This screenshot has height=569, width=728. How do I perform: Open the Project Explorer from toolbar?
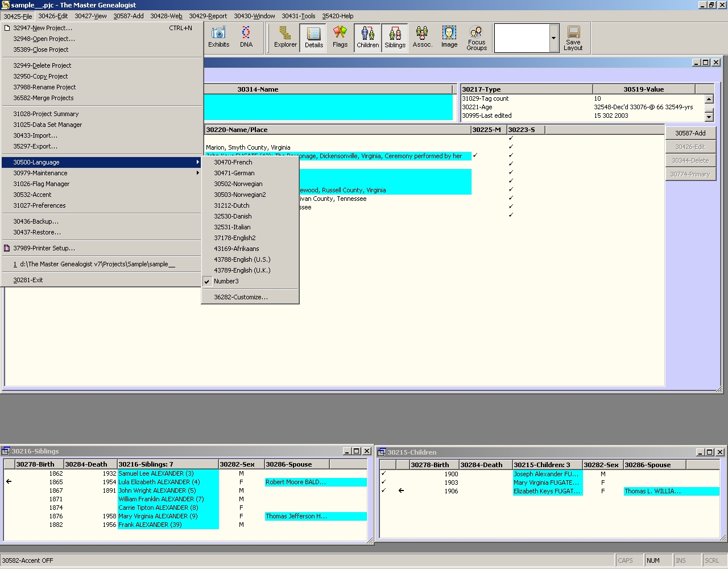pyautogui.click(x=286, y=38)
